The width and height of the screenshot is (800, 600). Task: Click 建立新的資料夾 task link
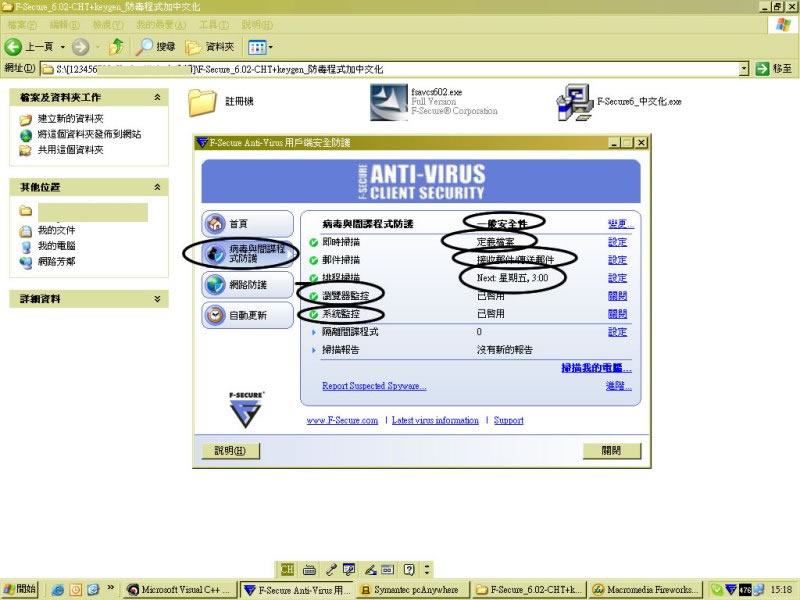click(x=70, y=119)
